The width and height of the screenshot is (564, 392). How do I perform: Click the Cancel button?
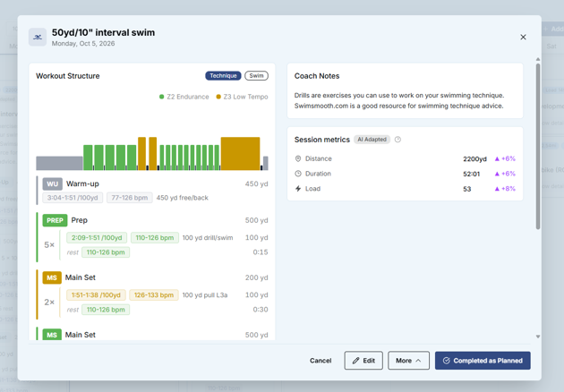pyautogui.click(x=320, y=361)
